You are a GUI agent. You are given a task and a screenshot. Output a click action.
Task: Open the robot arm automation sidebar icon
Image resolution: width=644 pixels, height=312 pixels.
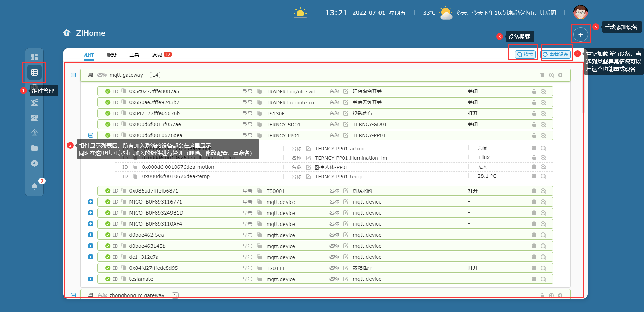click(x=34, y=103)
